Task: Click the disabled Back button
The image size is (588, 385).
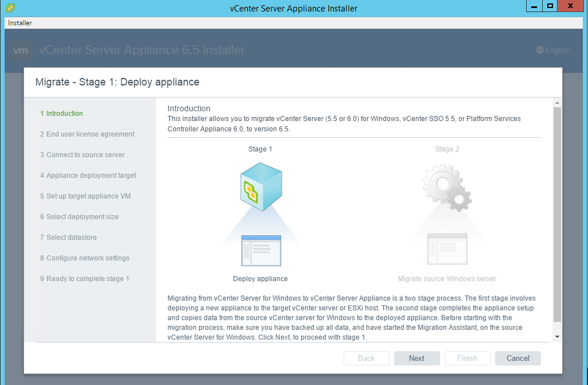Action: (367, 358)
